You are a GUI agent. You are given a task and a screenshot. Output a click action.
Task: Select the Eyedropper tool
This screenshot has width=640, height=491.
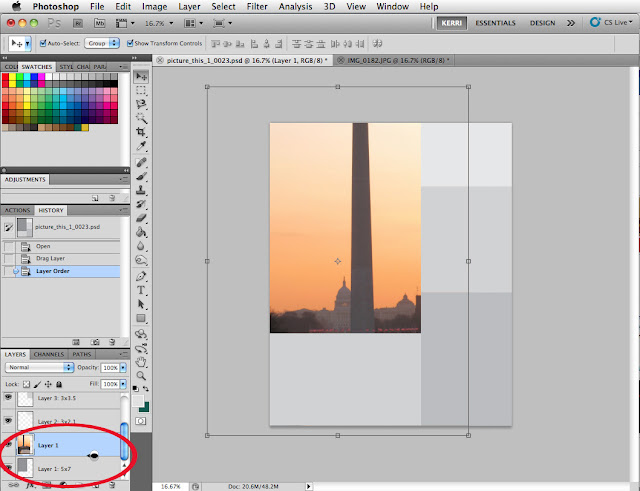[141, 146]
